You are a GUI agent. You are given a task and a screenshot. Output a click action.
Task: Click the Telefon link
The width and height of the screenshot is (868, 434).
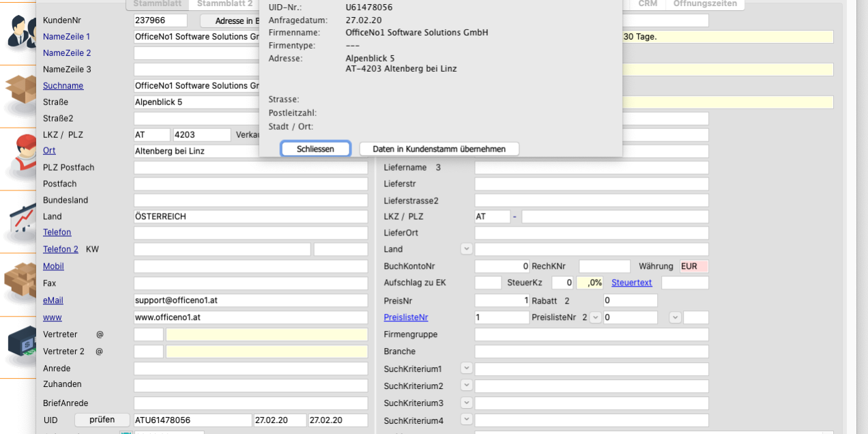coord(57,233)
